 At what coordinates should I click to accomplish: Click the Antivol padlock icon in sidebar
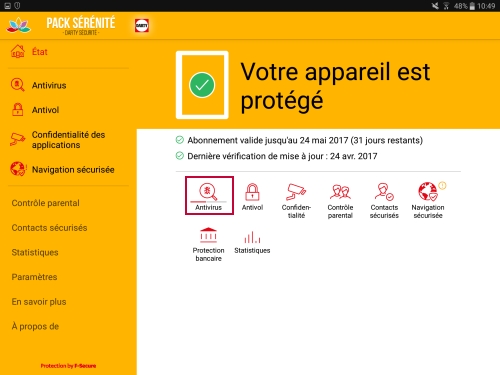pyautogui.click(x=17, y=110)
